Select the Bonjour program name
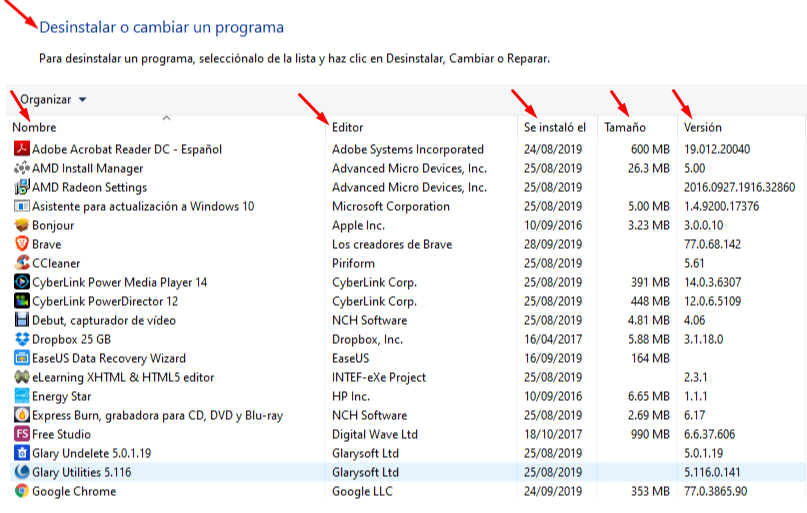 (x=53, y=225)
